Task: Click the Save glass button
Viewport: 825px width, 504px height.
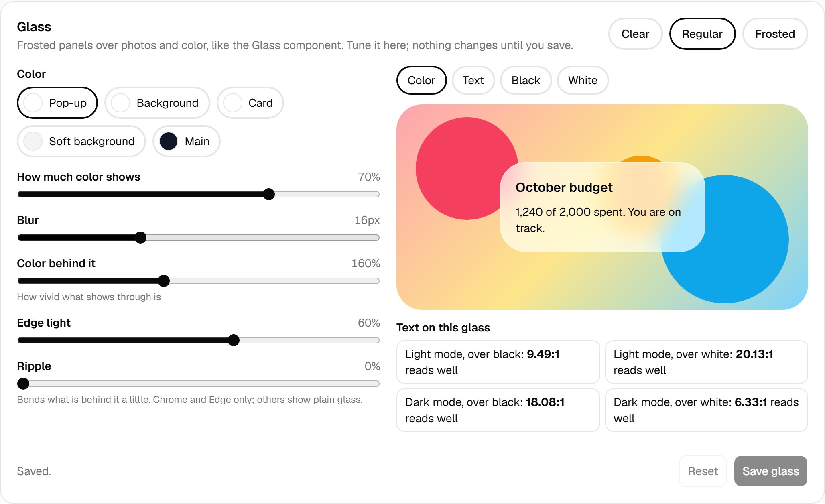Action: (771, 471)
